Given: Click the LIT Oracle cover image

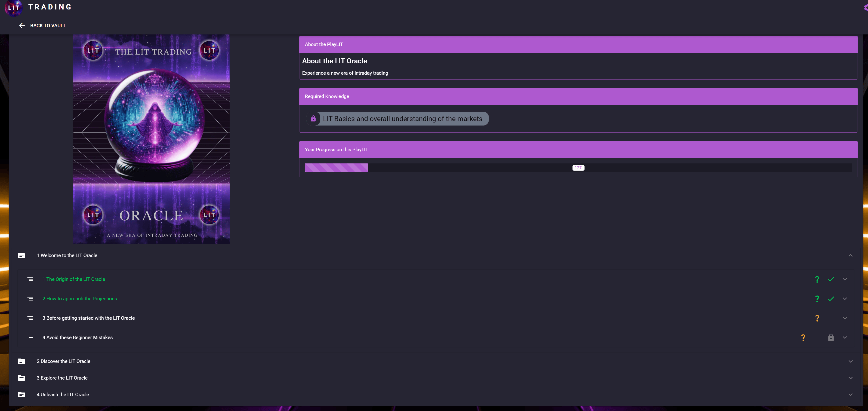Looking at the screenshot, I should (x=151, y=139).
